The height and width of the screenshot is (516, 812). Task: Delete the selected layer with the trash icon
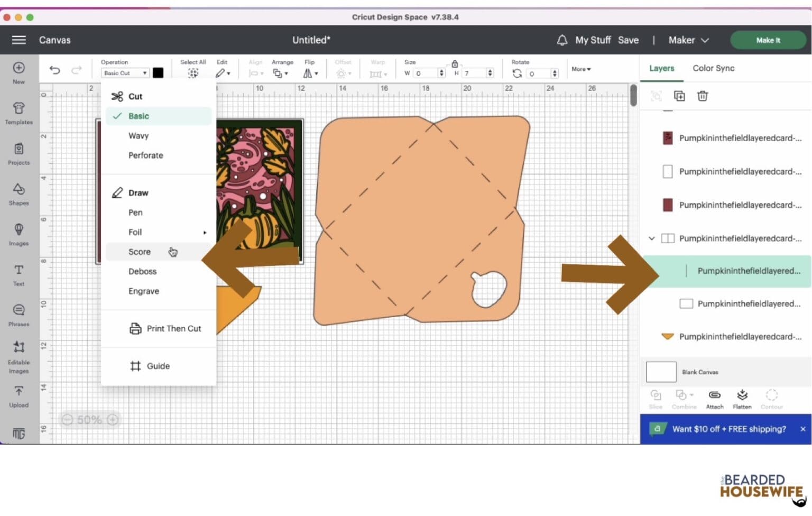702,96
